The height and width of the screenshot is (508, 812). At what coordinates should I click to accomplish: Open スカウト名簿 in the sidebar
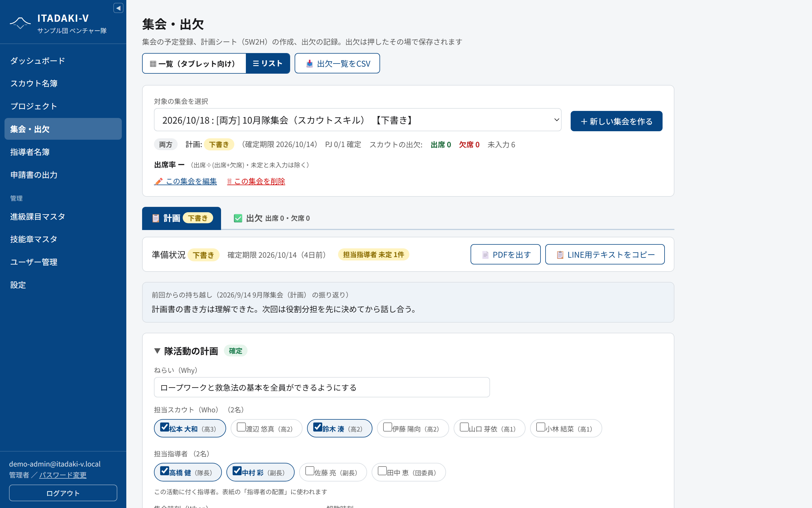[x=63, y=83]
